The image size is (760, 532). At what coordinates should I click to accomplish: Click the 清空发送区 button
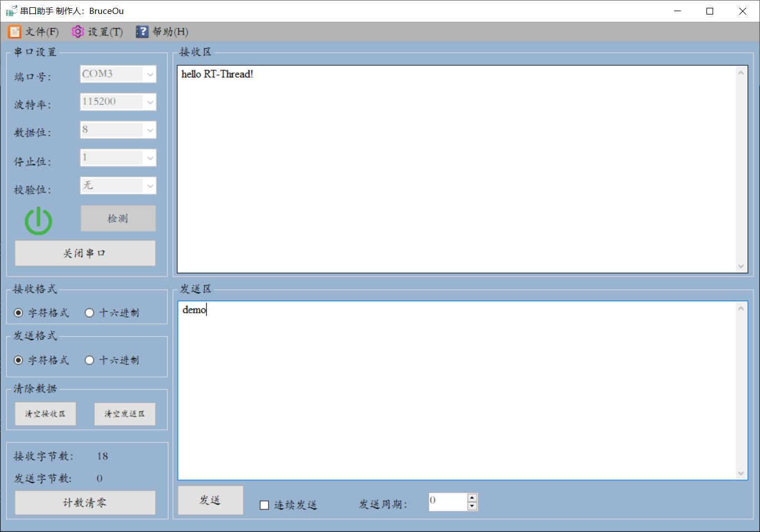[125, 414]
